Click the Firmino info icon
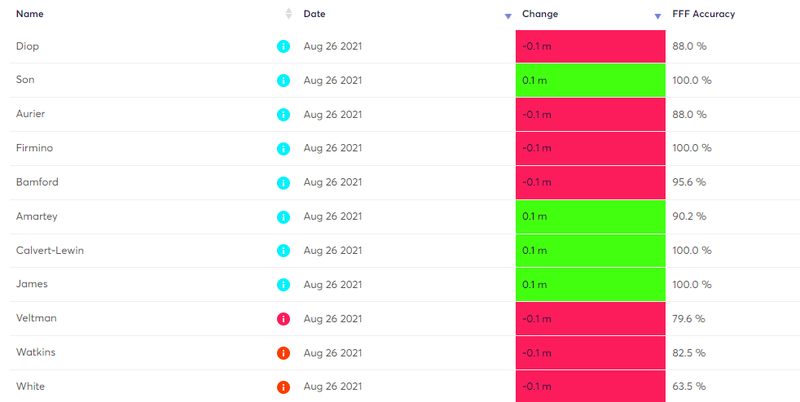Viewport: 800px width, 402px height. pyautogui.click(x=283, y=148)
